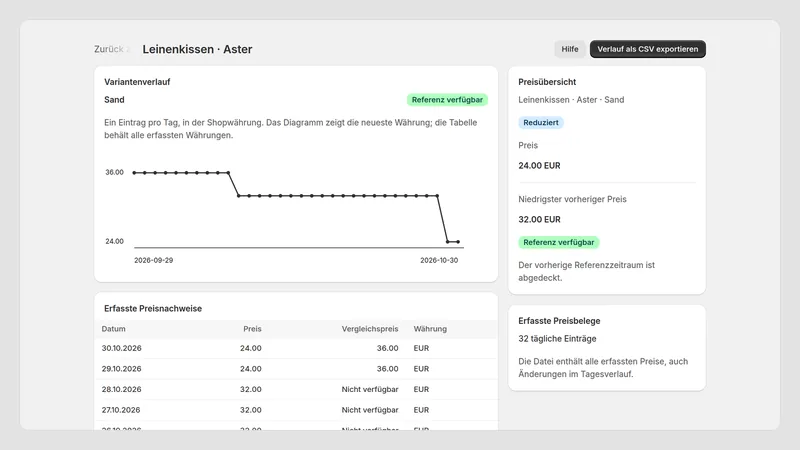
Task: Select the 24.00 EUR current price
Action: click(539, 165)
